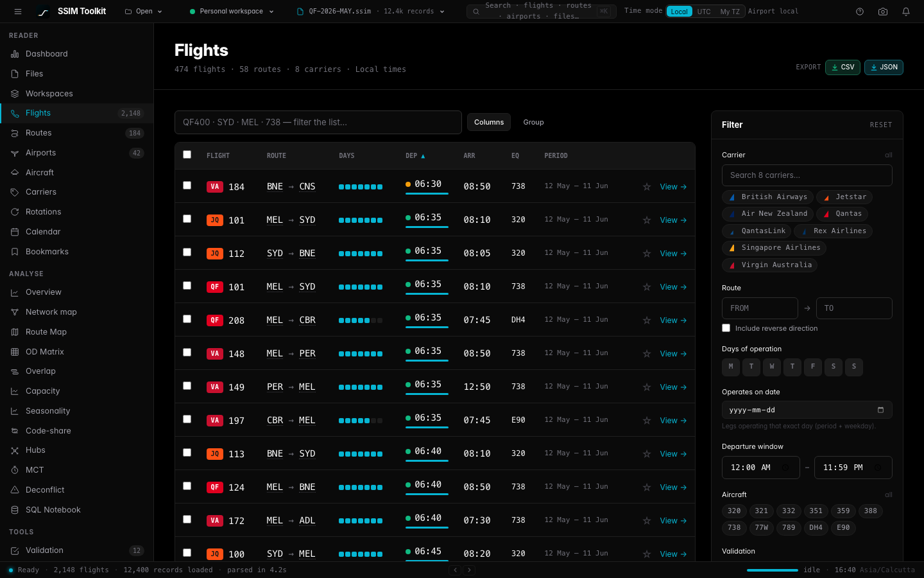
Task: Switch time mode to My TZ
Action: click(730, 12)
